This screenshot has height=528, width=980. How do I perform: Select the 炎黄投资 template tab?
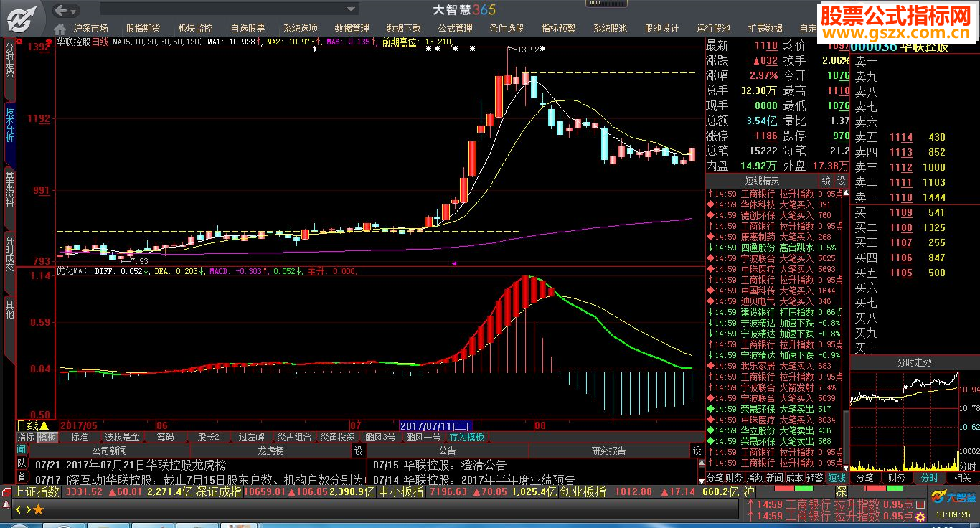[x=337, y=437]
